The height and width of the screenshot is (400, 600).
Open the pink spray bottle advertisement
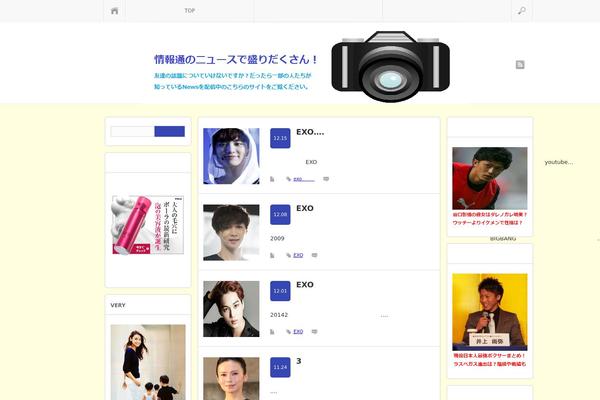click(148, 225)
